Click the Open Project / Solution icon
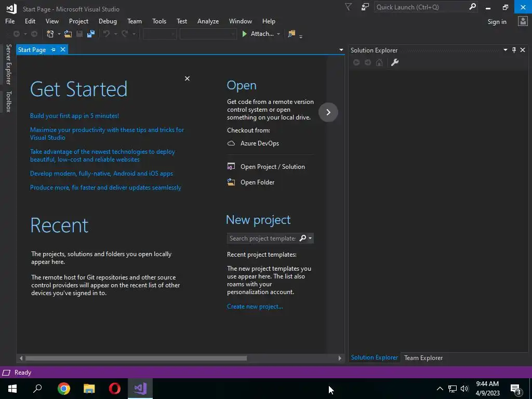This screenshot has width=532, height=399. coord(231,167)
